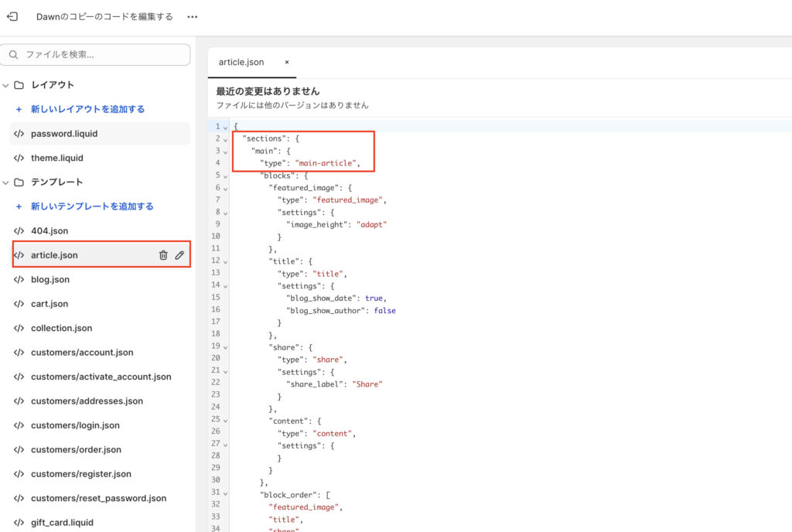Fold featured_image block at line 6
The height and width of the screenshot is (532, 792).
pos(225,189)
